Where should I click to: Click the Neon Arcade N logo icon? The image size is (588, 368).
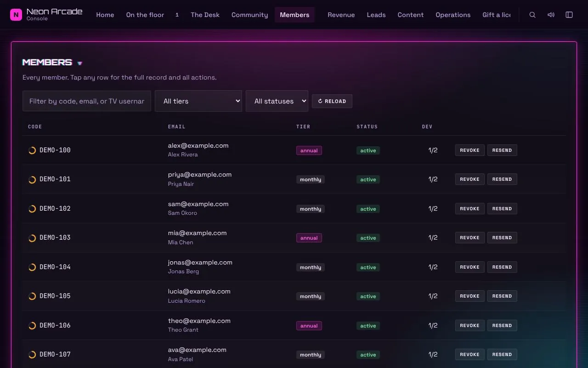(16, 15)
